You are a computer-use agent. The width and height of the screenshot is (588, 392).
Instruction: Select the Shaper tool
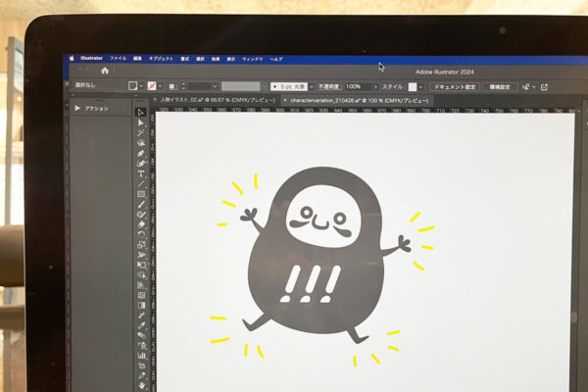(x=141, y=215)
